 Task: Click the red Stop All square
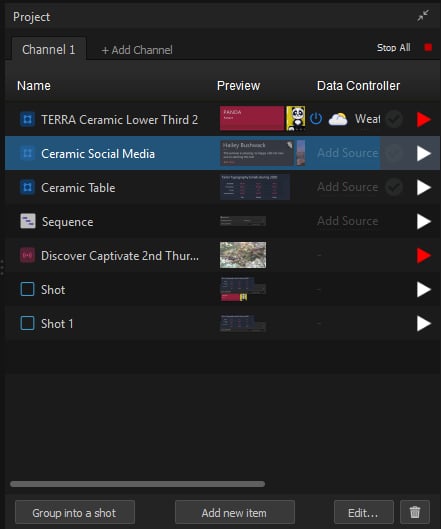coord(428,47)
